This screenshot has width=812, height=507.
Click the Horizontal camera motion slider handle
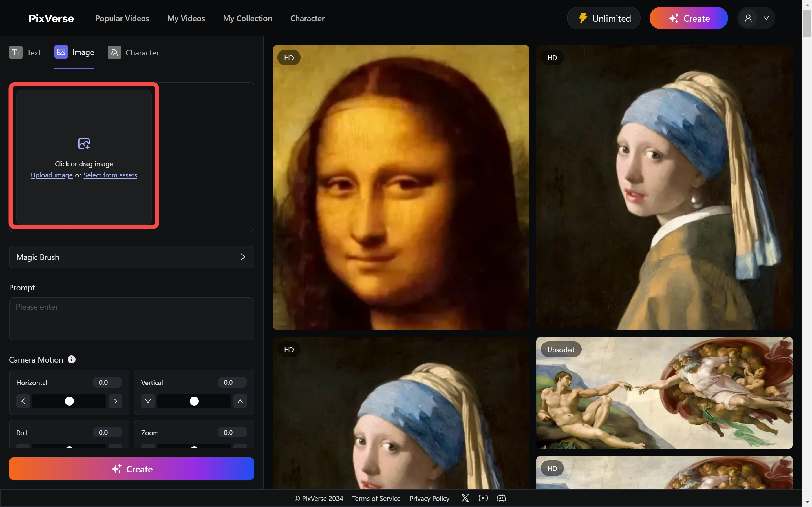69,401
